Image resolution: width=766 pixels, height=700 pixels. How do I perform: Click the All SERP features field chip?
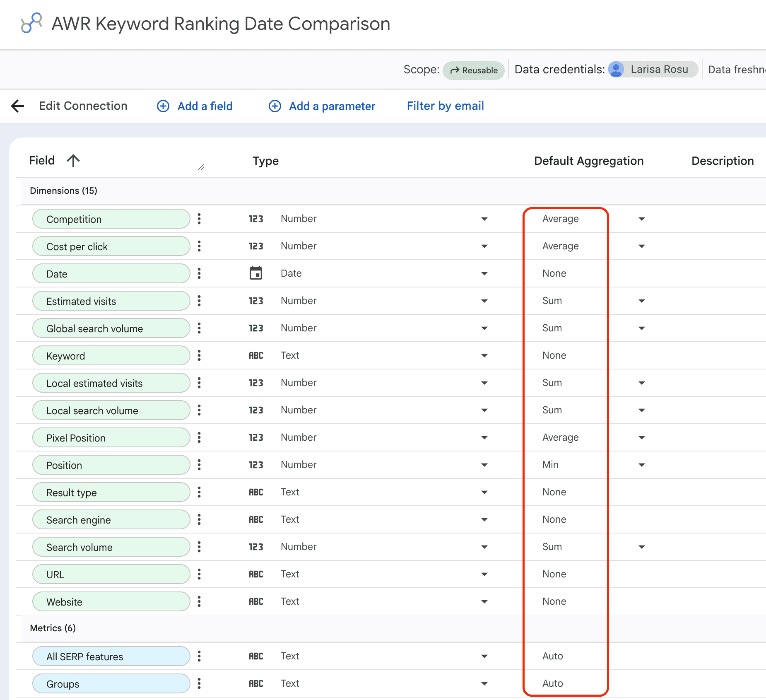coord(111,656)
